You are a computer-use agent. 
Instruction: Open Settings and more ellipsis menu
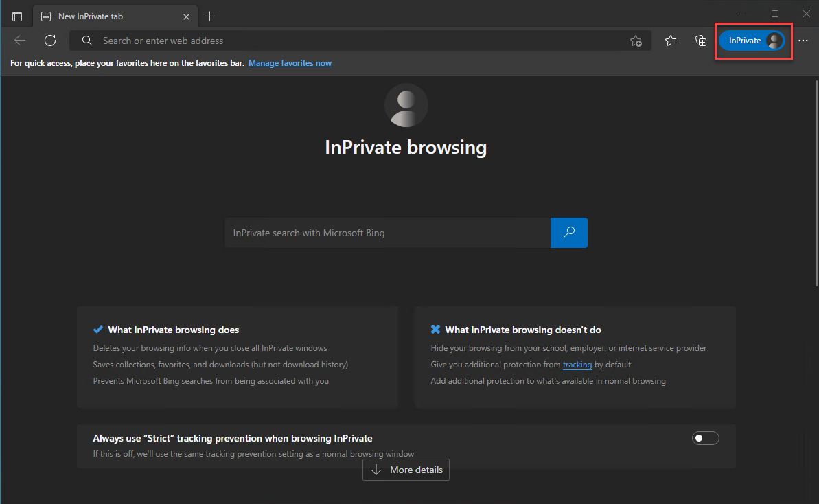[803, 41]
